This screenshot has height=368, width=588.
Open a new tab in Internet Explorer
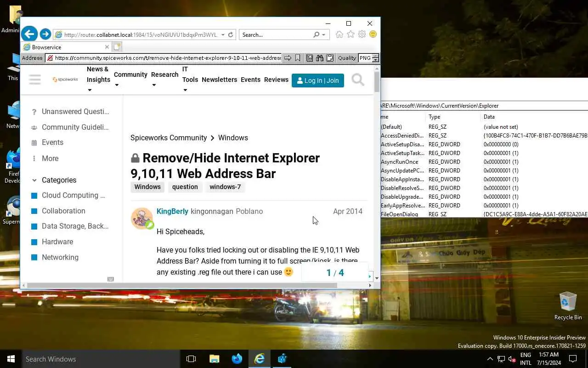[x=117, y=47]
